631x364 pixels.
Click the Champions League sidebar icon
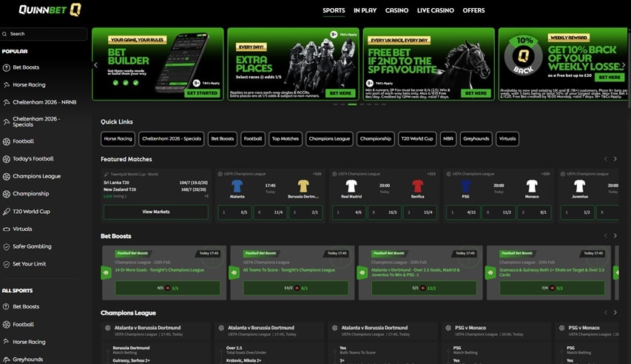tap(7, 176)
